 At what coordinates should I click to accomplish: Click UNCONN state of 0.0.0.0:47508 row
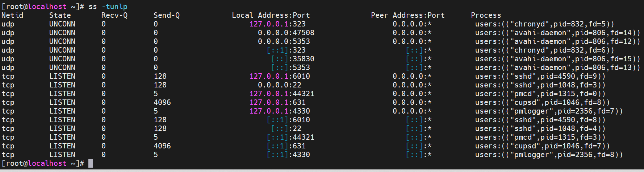pyautogui.click(x=62, y=33)
